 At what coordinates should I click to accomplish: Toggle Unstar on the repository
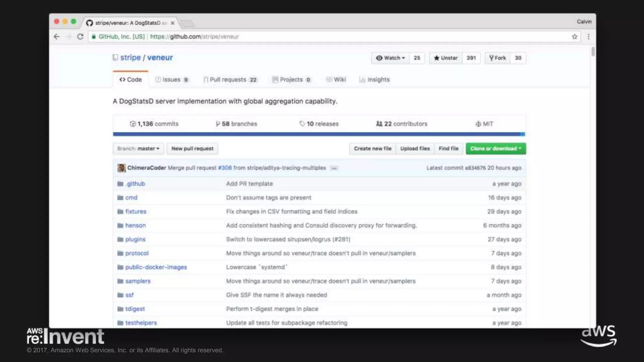point(446,58)
